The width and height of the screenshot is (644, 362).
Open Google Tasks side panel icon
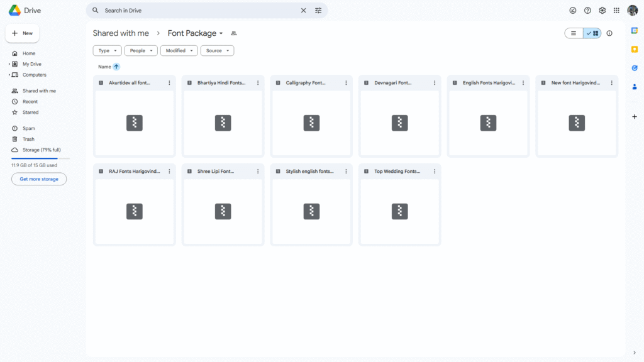click(635, 68)
